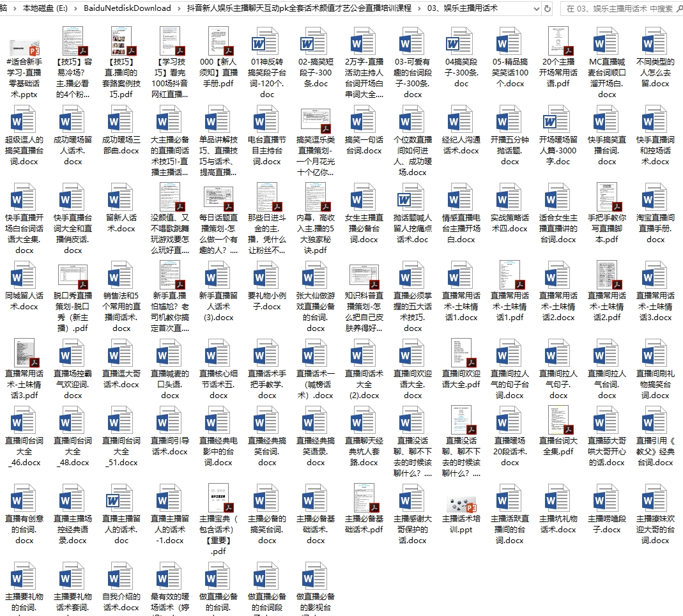Expand chevron after 本地磁盘 (E:) breadcrumb
The image size is (683, 616).
(x=74, y=8)
